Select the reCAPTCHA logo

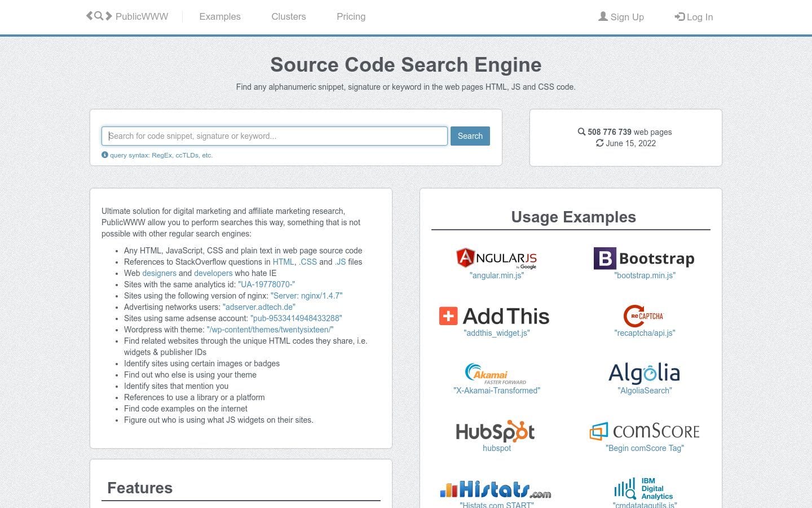point(644,316)
